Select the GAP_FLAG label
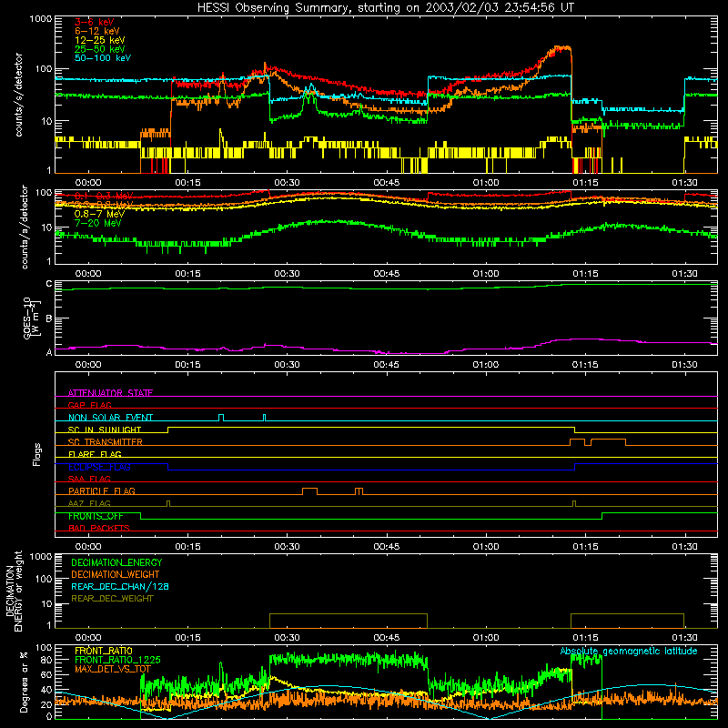Viewport: 728px width, 728px height. coord(89,405)
